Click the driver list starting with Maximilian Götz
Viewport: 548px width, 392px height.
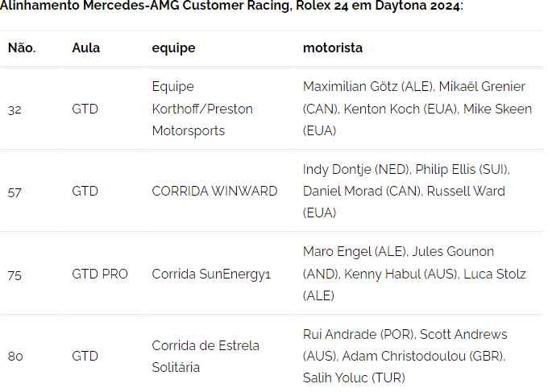click(x=417, y=109)
